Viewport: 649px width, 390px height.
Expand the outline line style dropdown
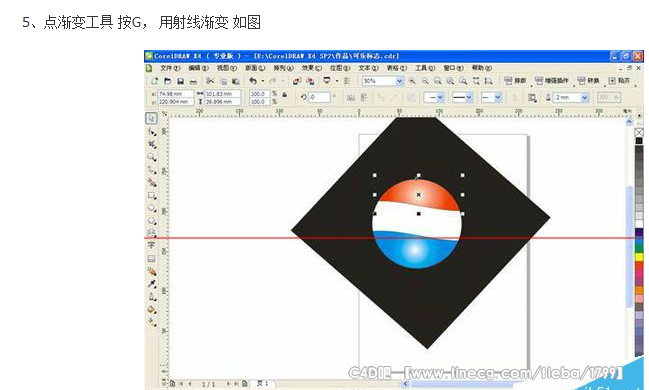coord(463,98)
